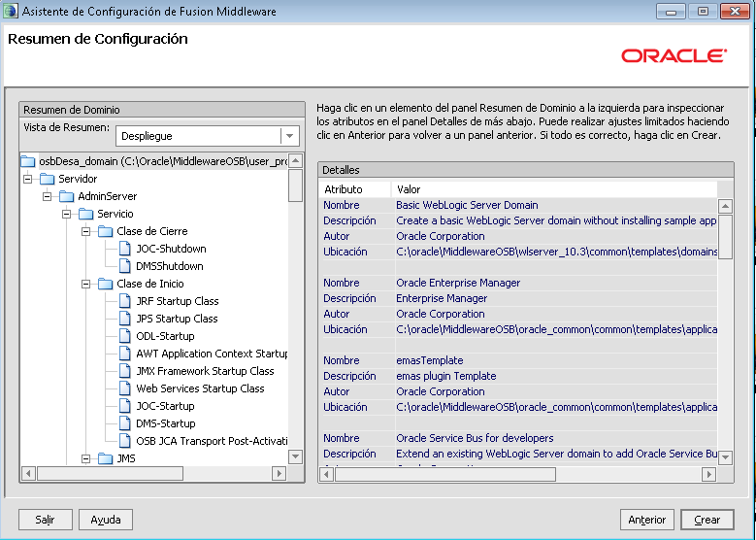Go back with the Anterior button
The image size is (756, 540).
[x=647, y=520]
